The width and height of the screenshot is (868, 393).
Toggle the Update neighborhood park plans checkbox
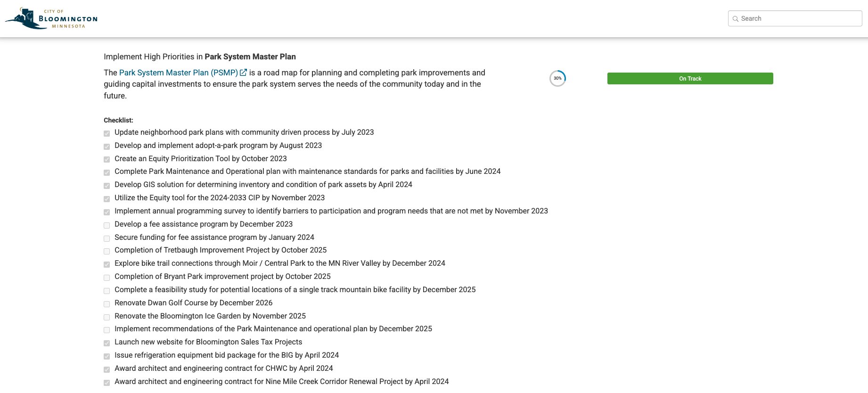[x=107, y=133]
